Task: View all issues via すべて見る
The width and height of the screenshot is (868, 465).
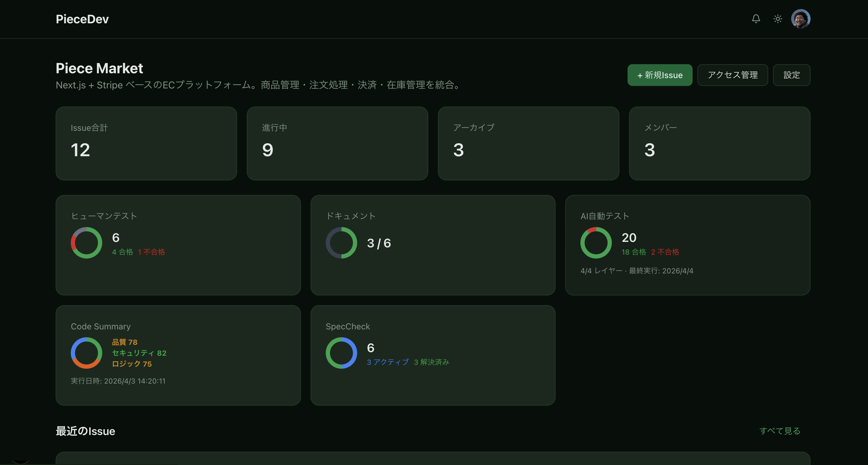Action: [780, 431]
